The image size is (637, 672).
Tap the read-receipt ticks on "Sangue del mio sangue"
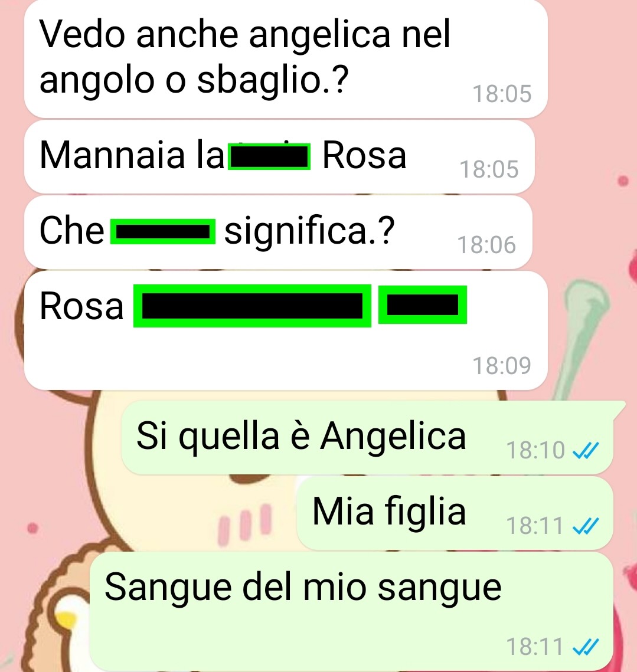click(586, 647)
